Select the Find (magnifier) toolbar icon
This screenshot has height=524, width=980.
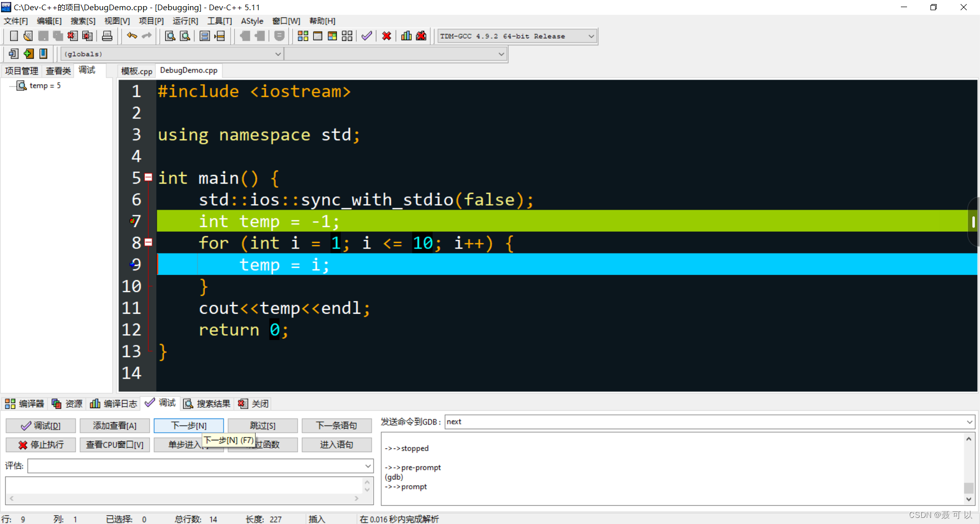click(x=169, y=36)
